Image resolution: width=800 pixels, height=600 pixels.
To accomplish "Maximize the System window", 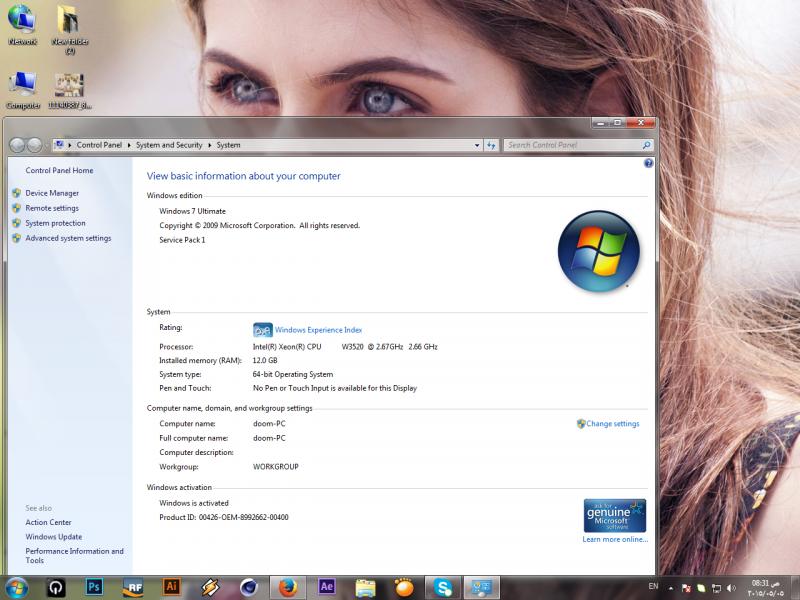I will click(x=617, y=123).
